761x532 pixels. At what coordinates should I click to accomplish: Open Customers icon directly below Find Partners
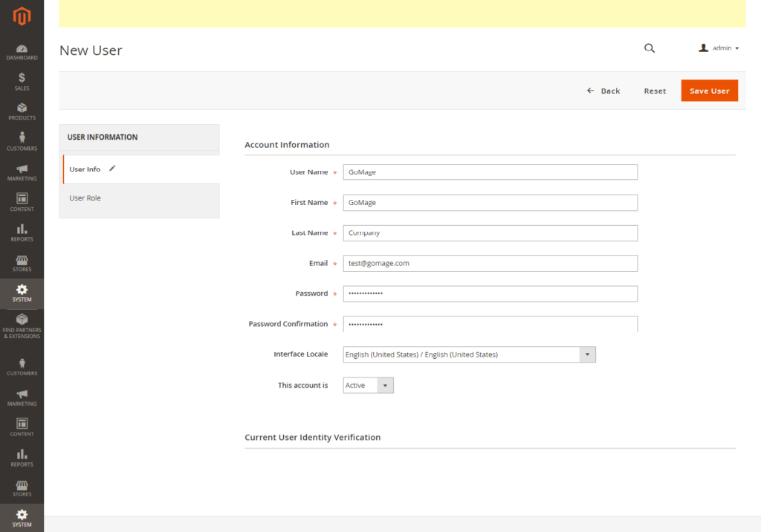pyautogui.click(x=22, y=367)
